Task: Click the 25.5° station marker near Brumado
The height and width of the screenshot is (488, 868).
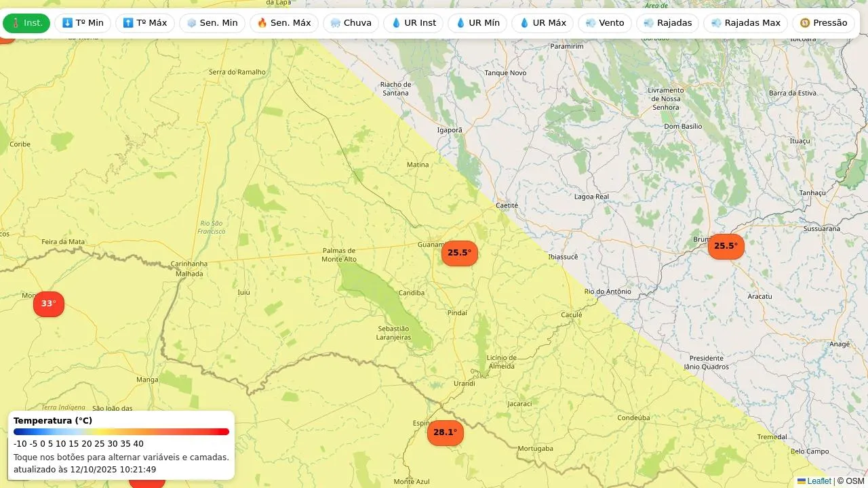Action: 726,246
